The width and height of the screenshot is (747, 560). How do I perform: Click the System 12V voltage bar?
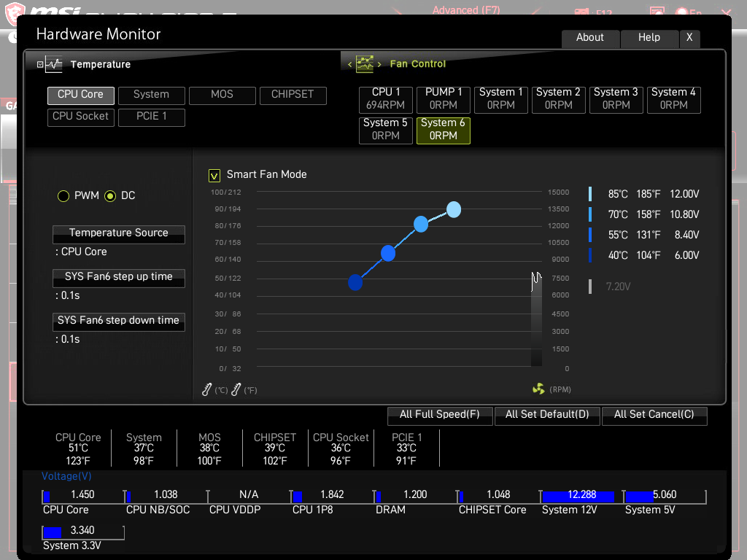pos(581,496)
